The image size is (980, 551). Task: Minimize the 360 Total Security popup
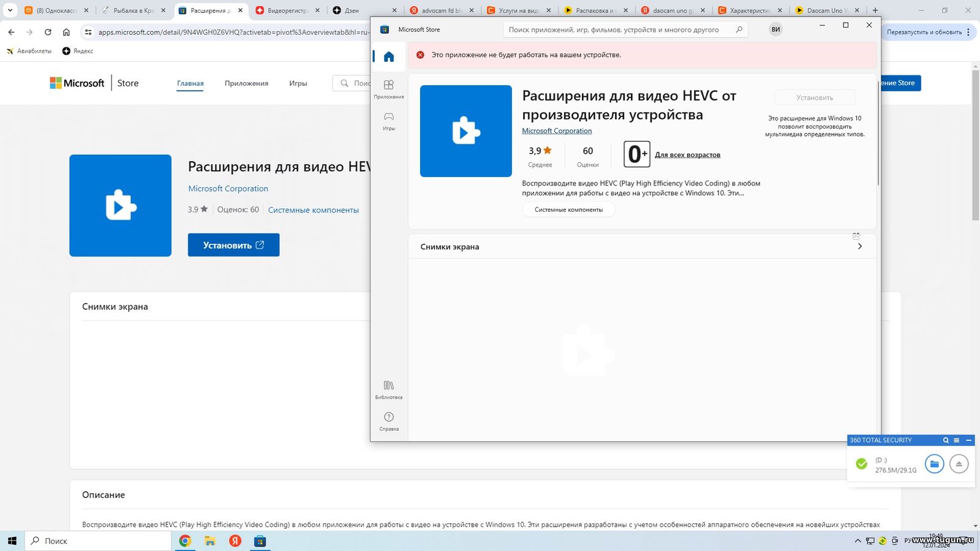968,440
